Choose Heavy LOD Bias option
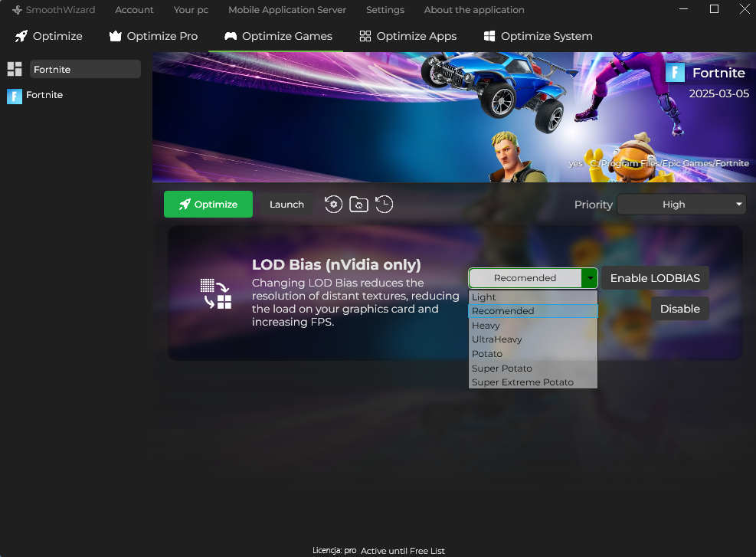This screenshot has height=557, width=756. pyautogui.click(x=533, y=326)
